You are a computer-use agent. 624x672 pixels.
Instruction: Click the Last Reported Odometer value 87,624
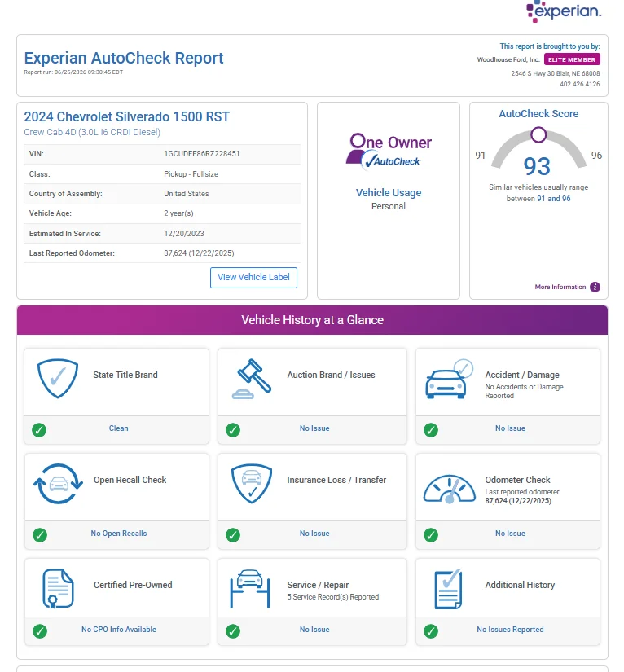click(199, 253)
